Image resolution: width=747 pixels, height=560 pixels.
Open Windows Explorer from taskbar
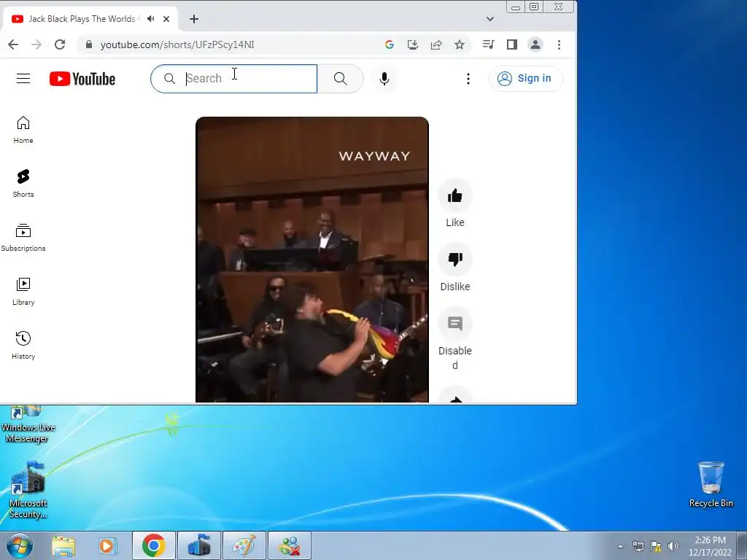[63, 545]
